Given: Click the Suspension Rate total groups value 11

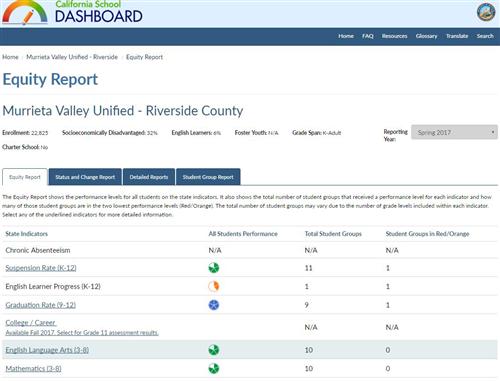Looking at the screenshot, I should pos(309,268).
